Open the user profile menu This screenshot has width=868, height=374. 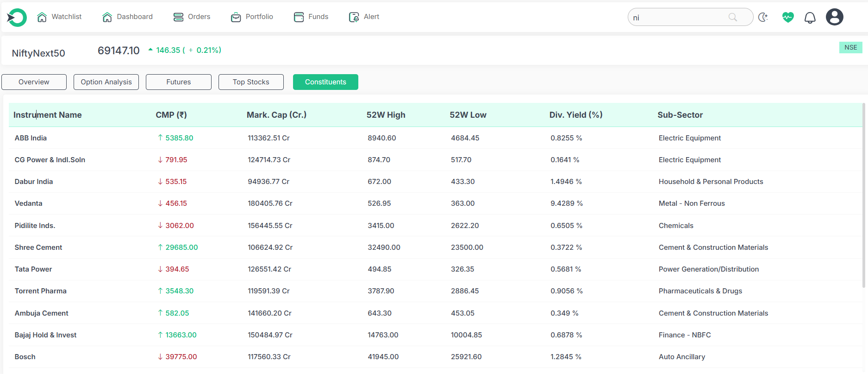tap(834, 17)
